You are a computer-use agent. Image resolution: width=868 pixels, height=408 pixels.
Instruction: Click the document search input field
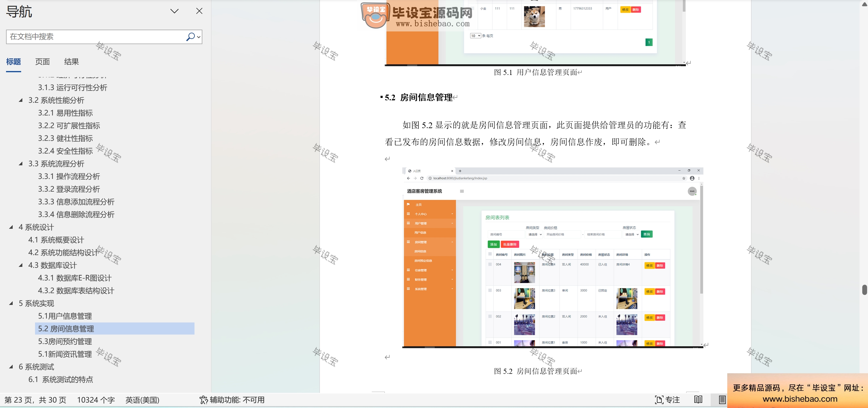point(96,37)
